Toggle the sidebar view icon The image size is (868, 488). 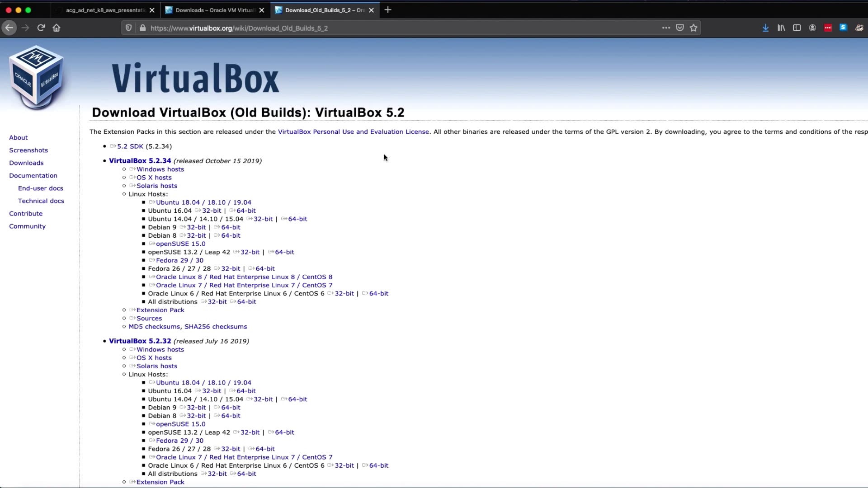coord(797,28)
